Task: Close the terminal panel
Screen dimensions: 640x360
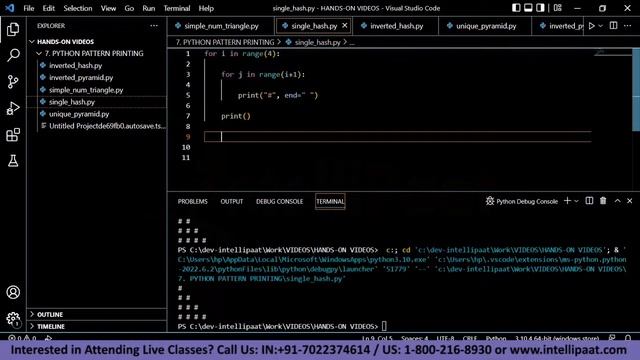Action: pos(629,201)
